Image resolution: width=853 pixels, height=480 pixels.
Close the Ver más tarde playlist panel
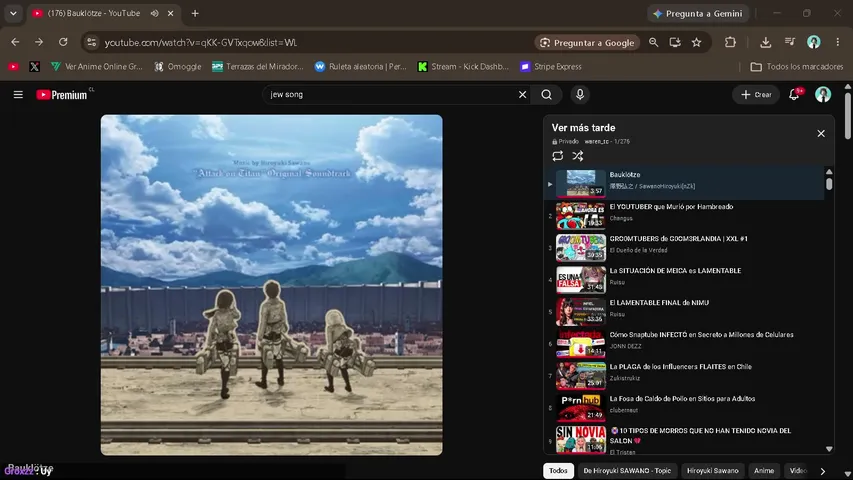point(821,133)
